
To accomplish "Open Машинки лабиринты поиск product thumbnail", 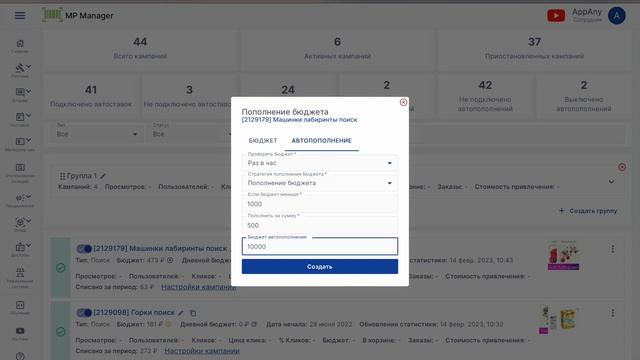I will point(563,255).
